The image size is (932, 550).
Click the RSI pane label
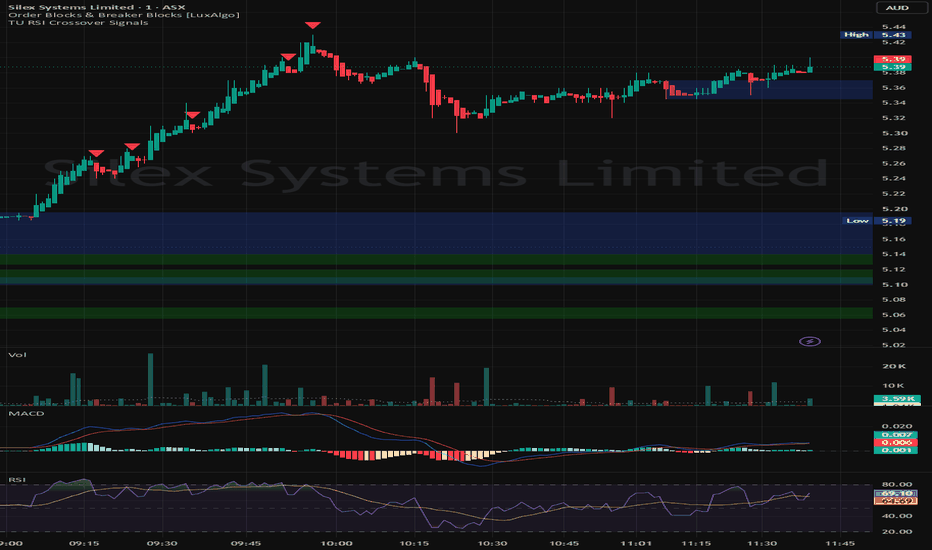17,479
